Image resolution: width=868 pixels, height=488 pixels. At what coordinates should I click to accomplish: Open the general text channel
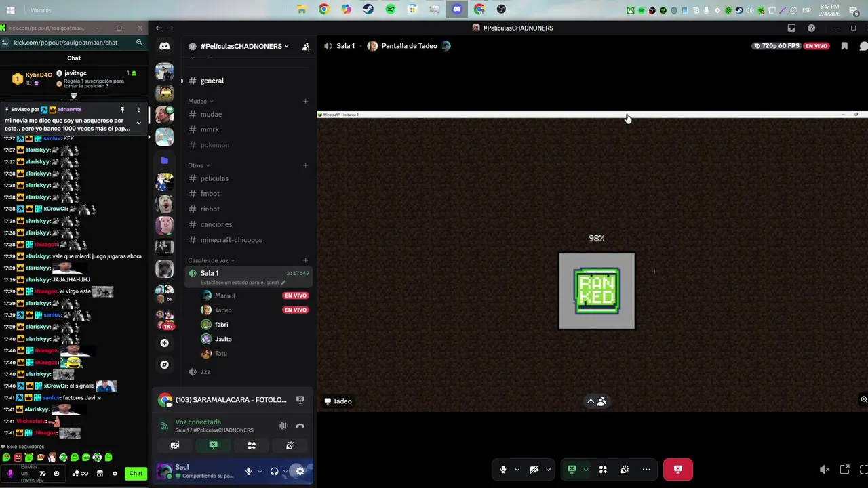point(248,81)
